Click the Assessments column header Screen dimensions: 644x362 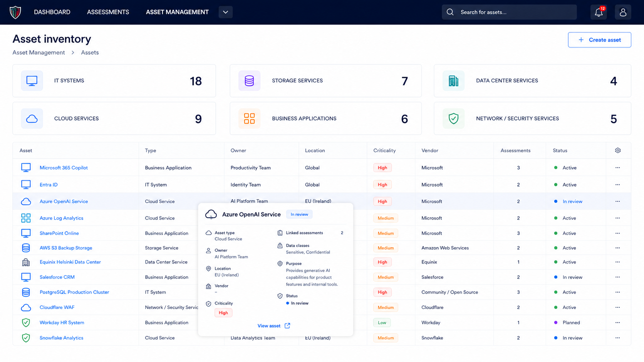pos(515,150)
